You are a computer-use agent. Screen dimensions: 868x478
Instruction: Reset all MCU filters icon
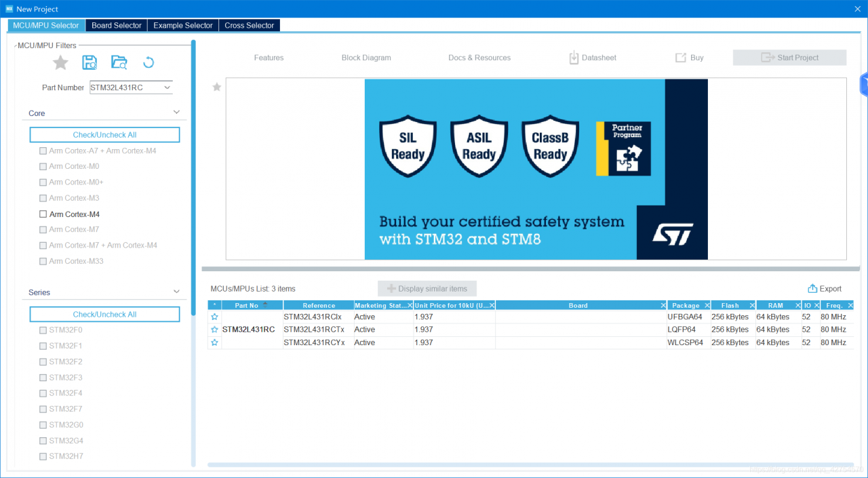click(x=149, y=63)
